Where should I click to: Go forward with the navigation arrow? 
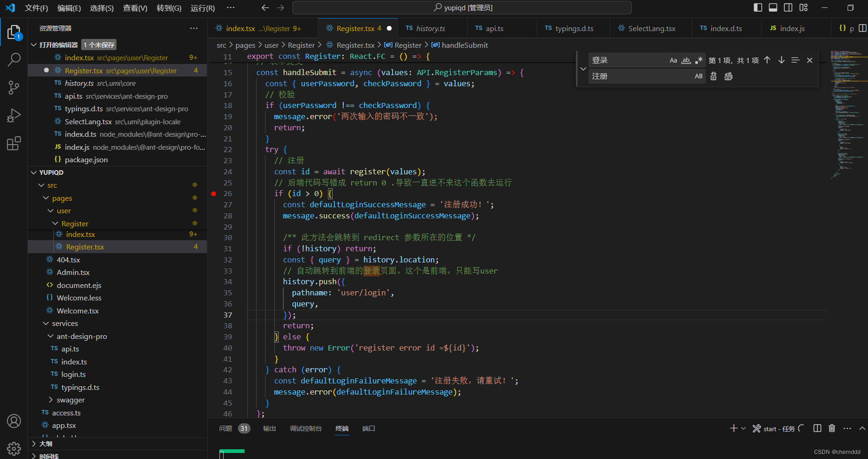pos(280,8)
